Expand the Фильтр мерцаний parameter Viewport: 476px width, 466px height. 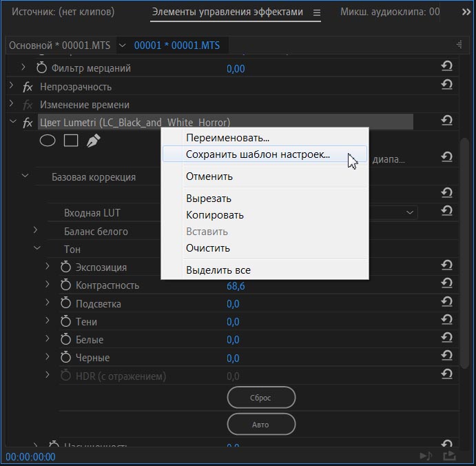23,67
